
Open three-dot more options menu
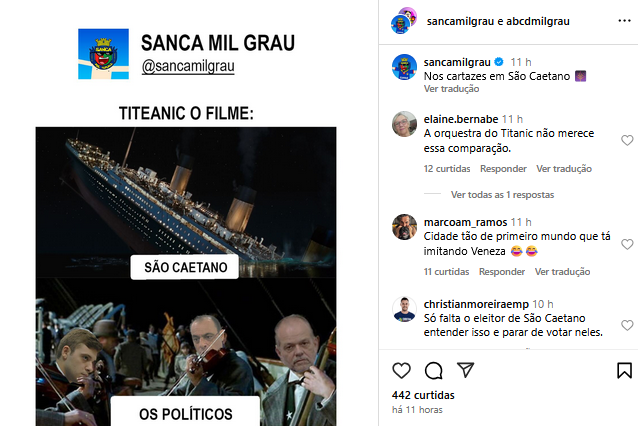[x=624, y=20]
